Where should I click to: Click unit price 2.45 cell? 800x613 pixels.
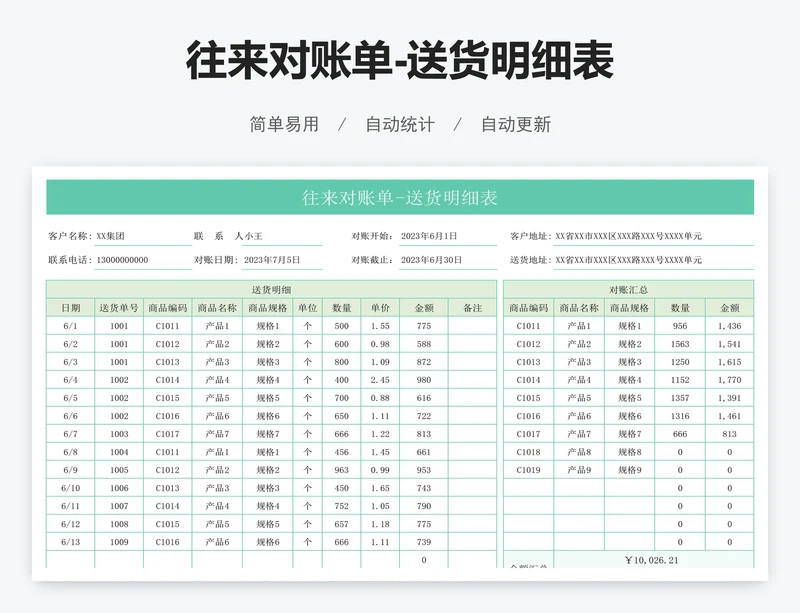(x=380, y=380)
